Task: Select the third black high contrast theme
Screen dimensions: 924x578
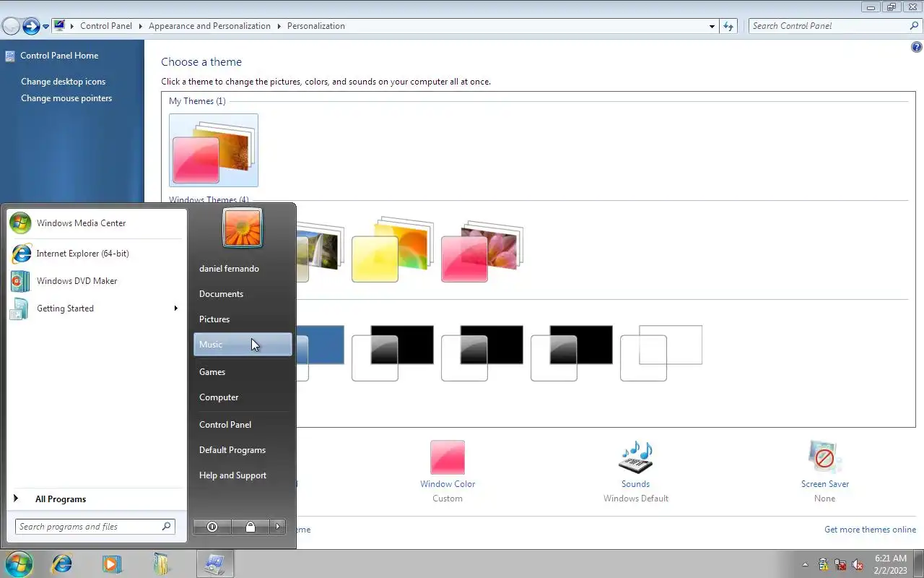Action: click(572, 353)
